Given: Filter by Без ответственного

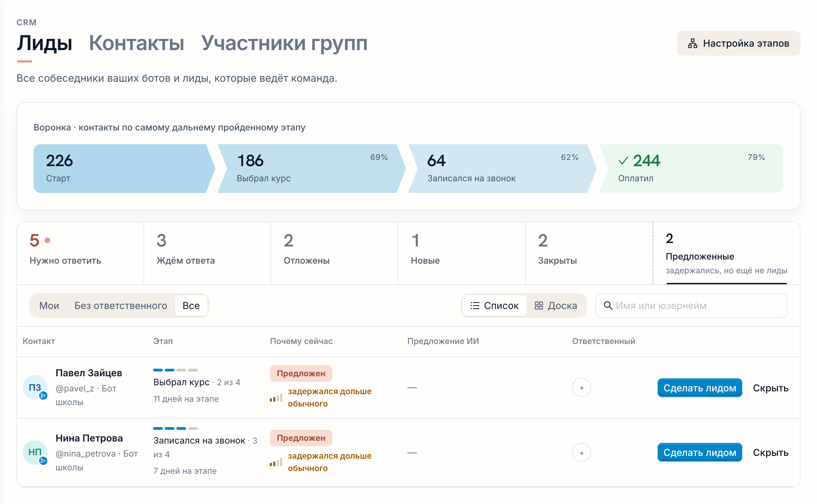Looking at the screenshot, I should coord(121,306).
